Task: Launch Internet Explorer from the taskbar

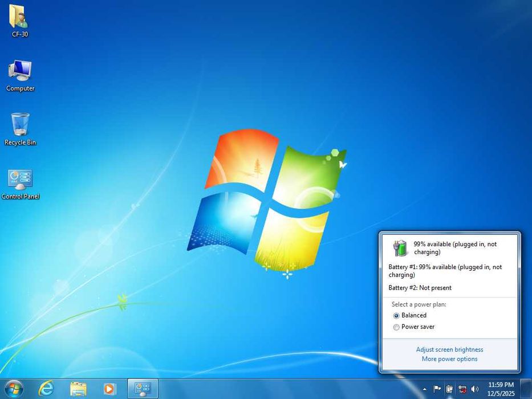Action: tap(46, 389)
